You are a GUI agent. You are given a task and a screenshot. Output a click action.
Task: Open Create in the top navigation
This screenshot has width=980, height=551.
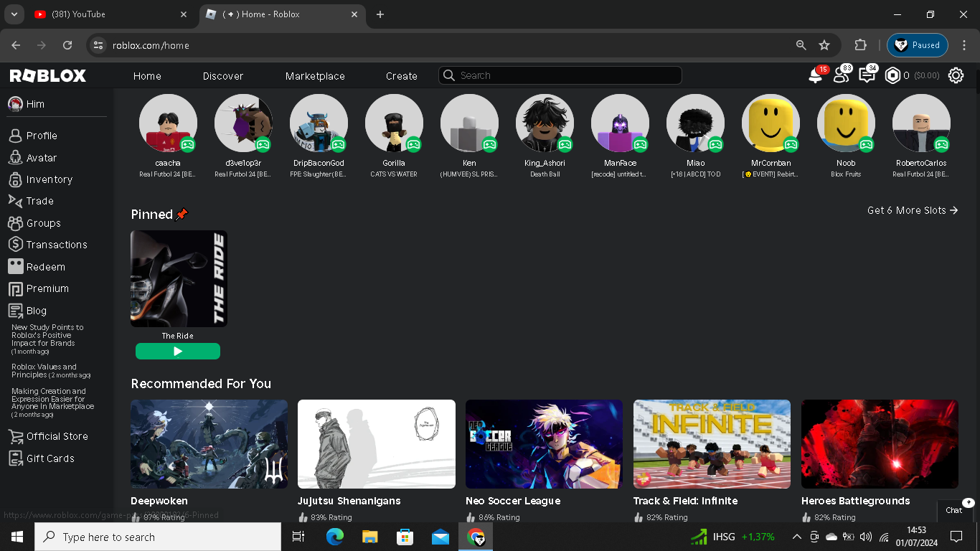pyautogui.click(x=402, y=76)
